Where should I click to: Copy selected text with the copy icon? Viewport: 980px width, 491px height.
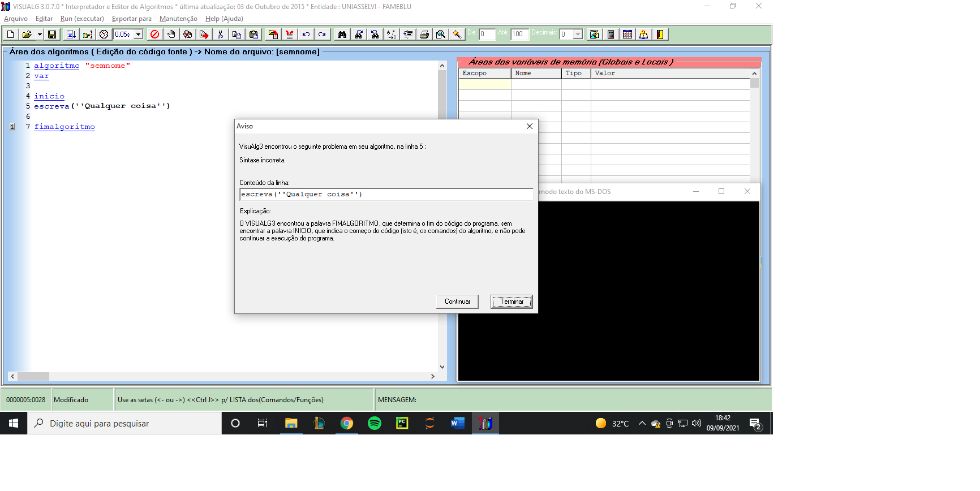point(237,35)
